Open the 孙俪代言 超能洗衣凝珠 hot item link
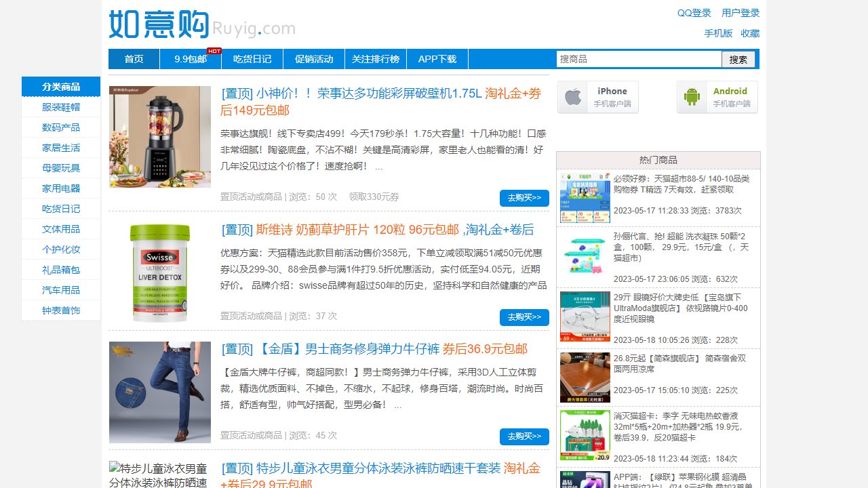The width and height of the screenshot is (868, 488). click(x=682, y=247)
